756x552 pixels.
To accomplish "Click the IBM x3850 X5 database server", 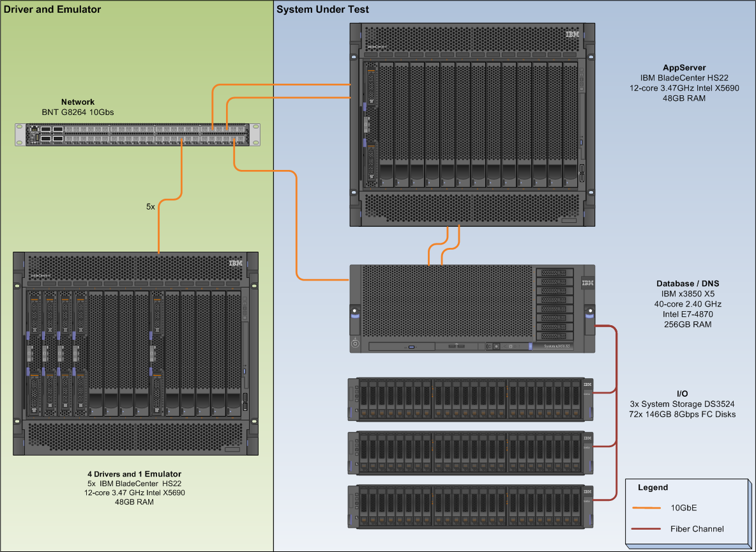I will click(472, 308).
